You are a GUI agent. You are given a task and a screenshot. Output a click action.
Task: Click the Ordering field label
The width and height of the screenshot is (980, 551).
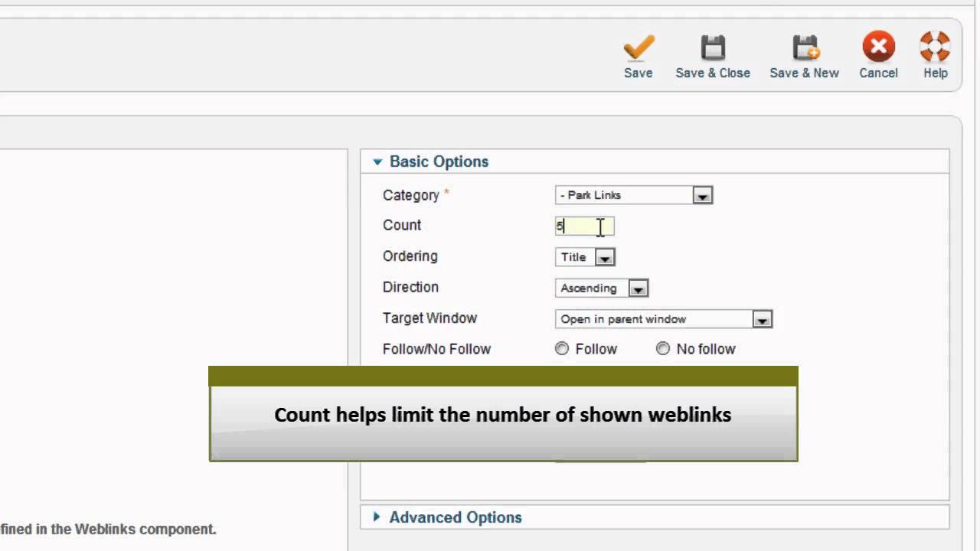tap(410, 256)
